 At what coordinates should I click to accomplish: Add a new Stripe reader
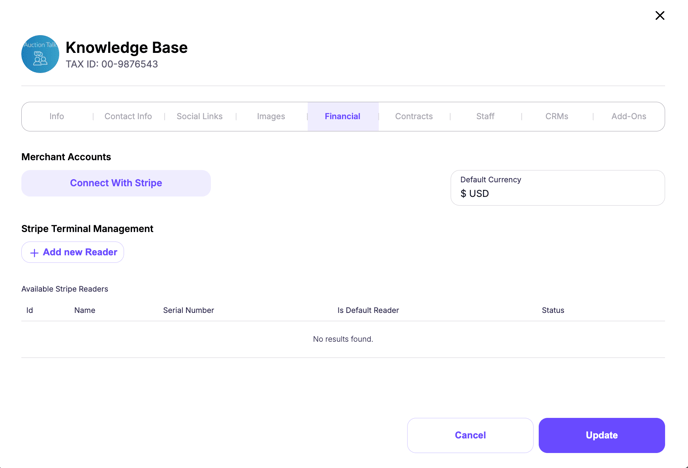(x=73, y=252)
